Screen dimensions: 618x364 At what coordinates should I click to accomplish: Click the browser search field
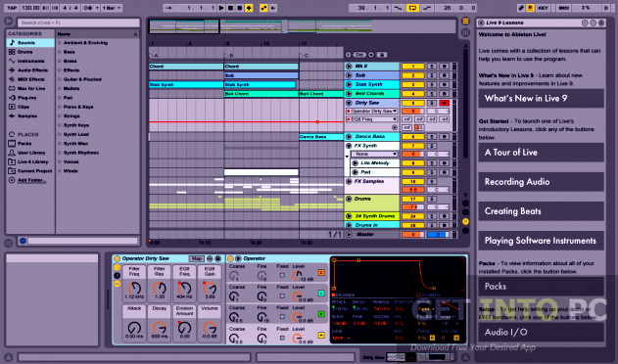(x=77, y=23)
